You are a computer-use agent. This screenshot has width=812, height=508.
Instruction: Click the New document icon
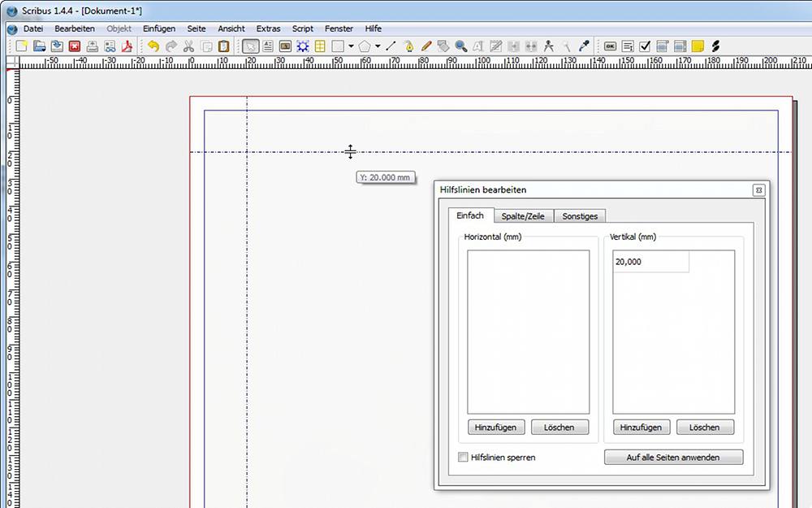22,46
